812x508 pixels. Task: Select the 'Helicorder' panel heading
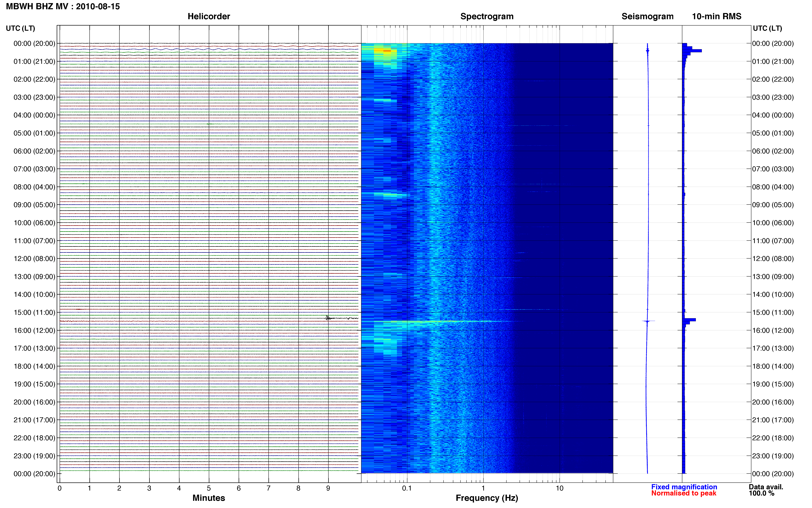pyautogui.click(x=209, y=16)
